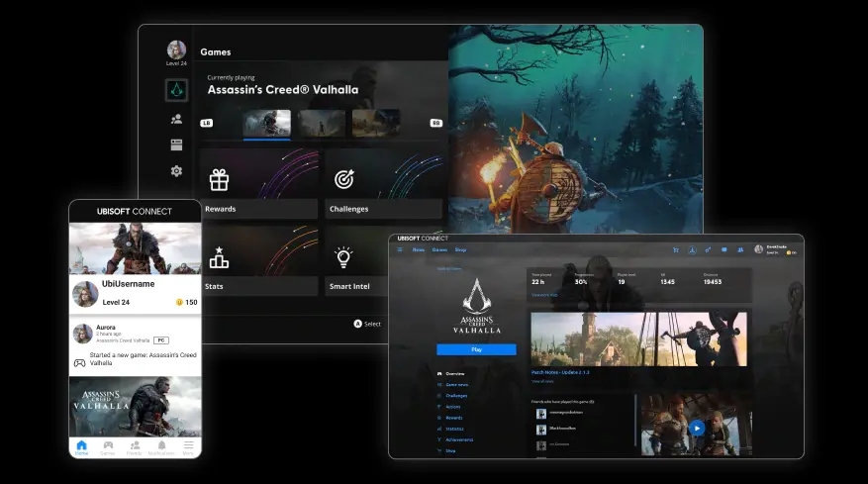Click the RB bumper icon
Image resolution: width=868 pixels, height=484 pixels.
click(436, 123)
